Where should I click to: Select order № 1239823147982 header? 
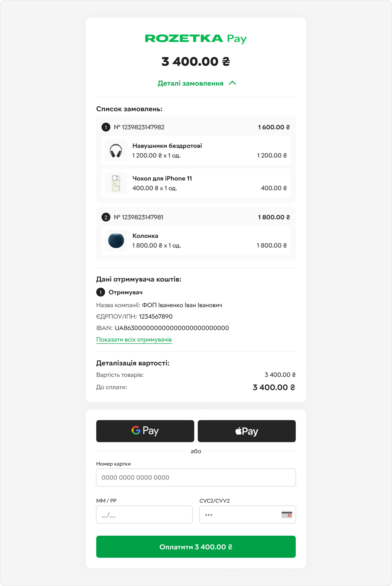(196, 127)
